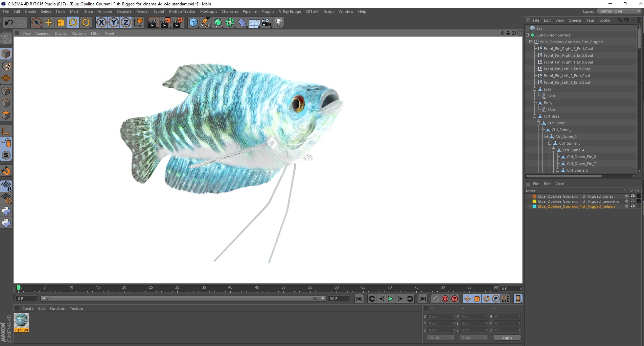Play animation forward
This screenshot has height=346, width=644.
click(391, 299)
